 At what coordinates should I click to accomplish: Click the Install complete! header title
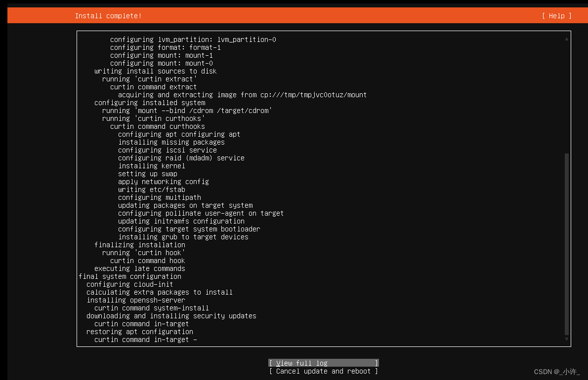coord(108,16)
